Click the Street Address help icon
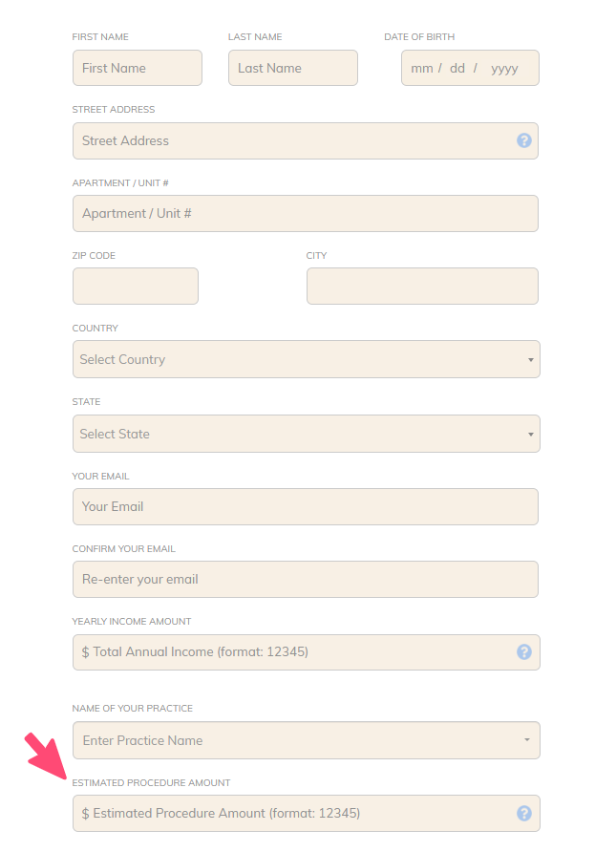Screen dimensions: 616x852 [524, 140]
